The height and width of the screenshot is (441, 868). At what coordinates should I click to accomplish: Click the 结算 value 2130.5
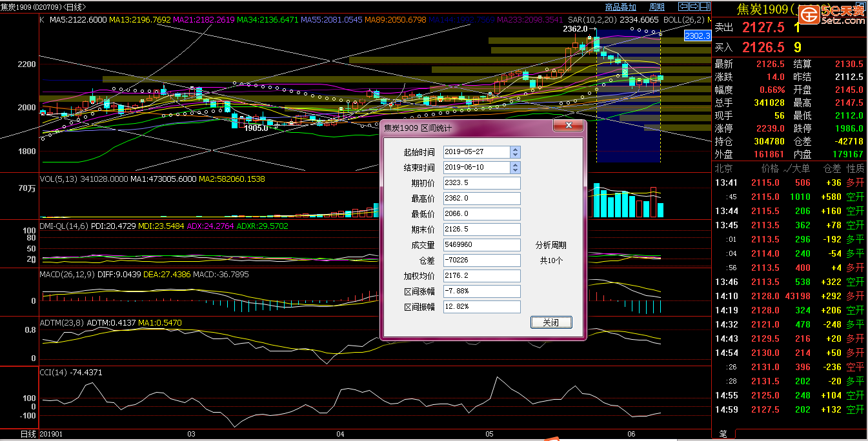click(849, 64)
